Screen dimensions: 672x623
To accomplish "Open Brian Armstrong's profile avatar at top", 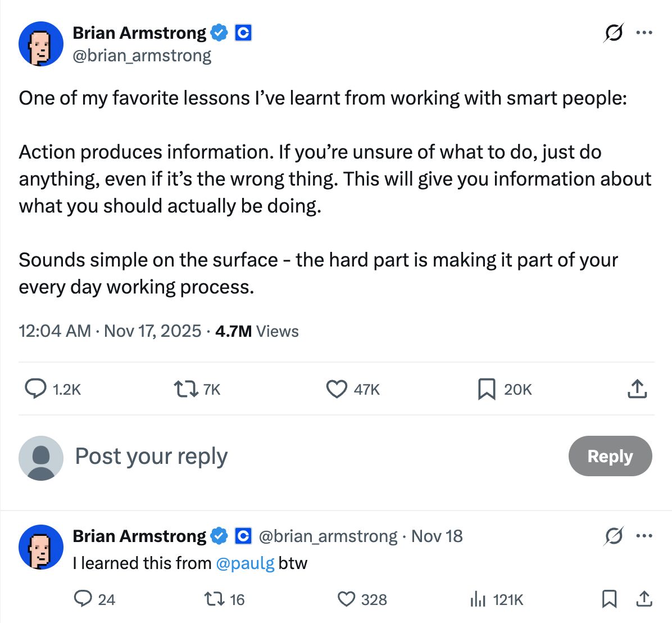I will pyautogui.click(x=40, y=44).
